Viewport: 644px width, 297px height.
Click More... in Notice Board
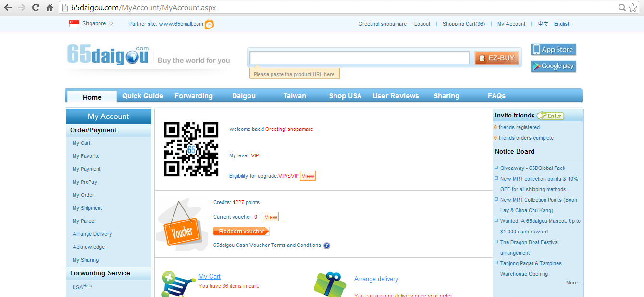(574, 283)
